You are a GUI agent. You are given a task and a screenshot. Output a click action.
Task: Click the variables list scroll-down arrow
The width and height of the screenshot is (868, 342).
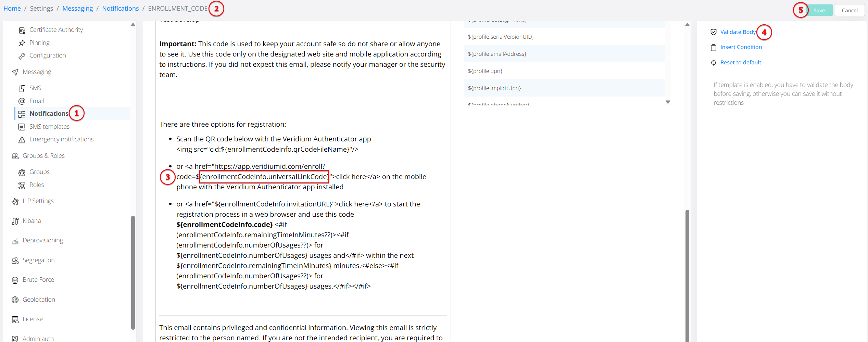668,102
